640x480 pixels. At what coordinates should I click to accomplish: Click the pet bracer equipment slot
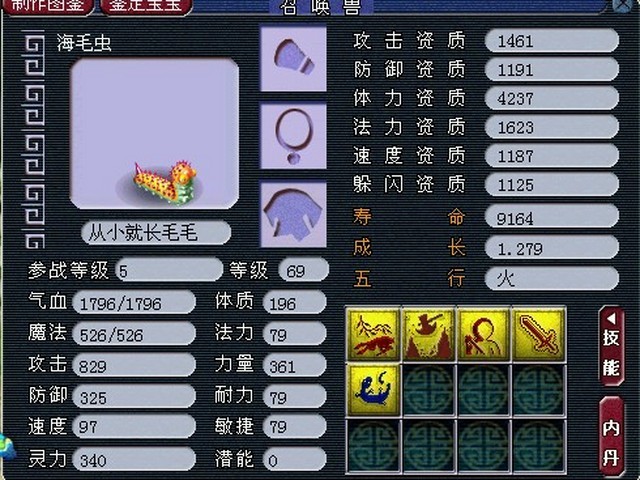[293, 59]
